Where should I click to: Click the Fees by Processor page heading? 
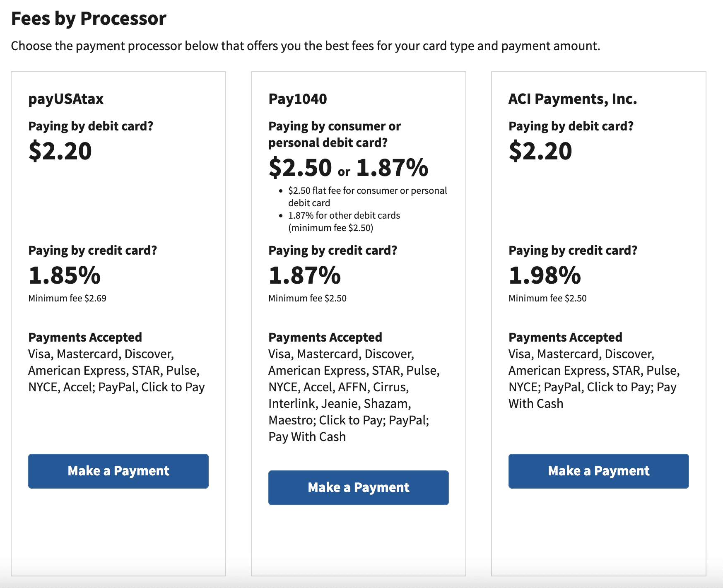89,18
